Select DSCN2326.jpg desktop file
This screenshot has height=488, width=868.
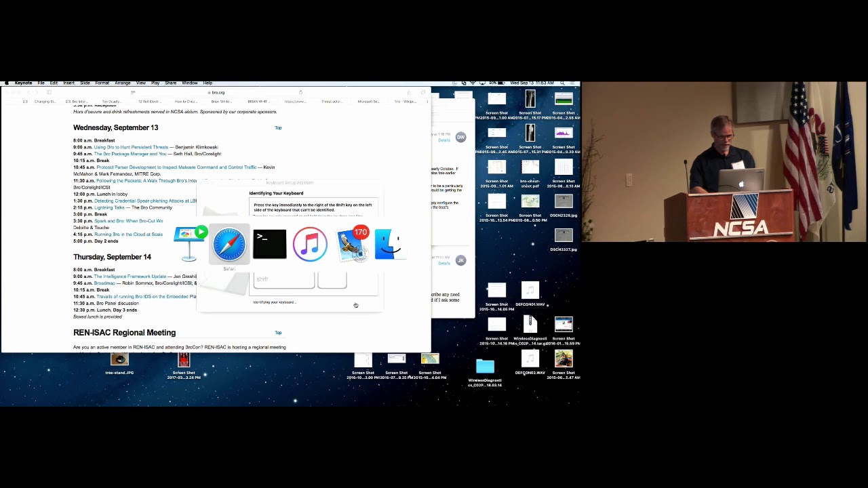pyautogui.click(x=564, y=206)
